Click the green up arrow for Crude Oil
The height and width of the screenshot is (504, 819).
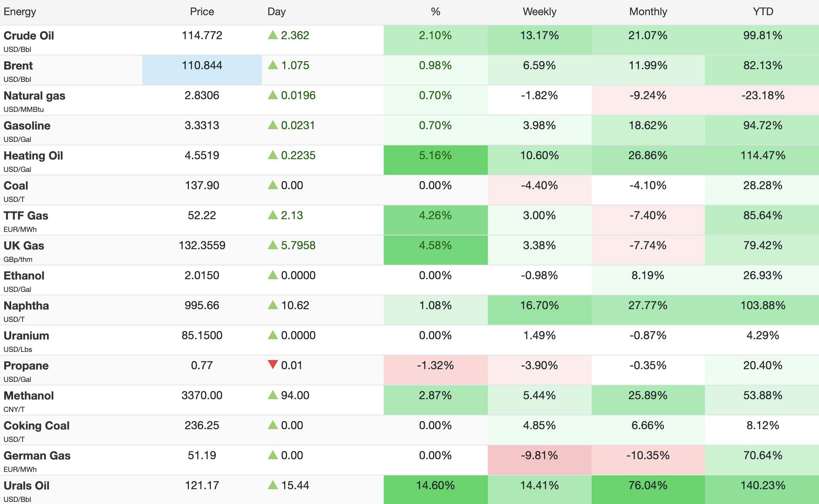point(273,35)
